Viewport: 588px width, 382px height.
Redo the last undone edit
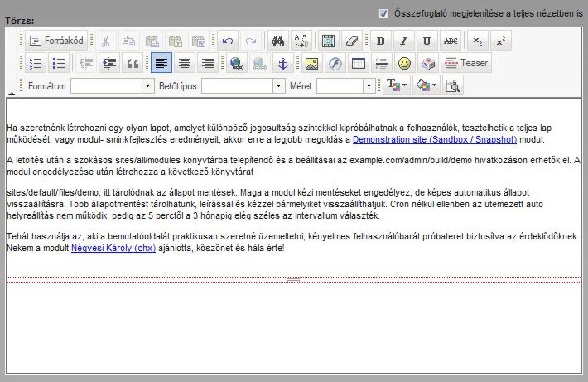(251, 41)
